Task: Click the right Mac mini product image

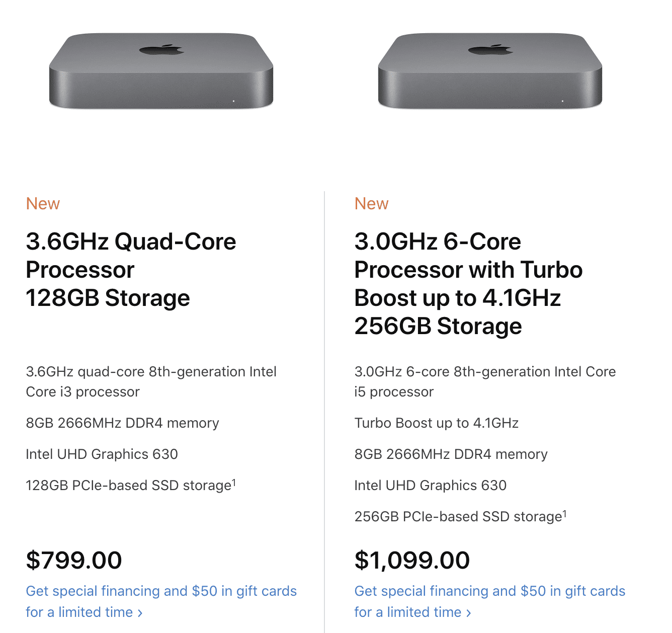Action: point(490,70)
